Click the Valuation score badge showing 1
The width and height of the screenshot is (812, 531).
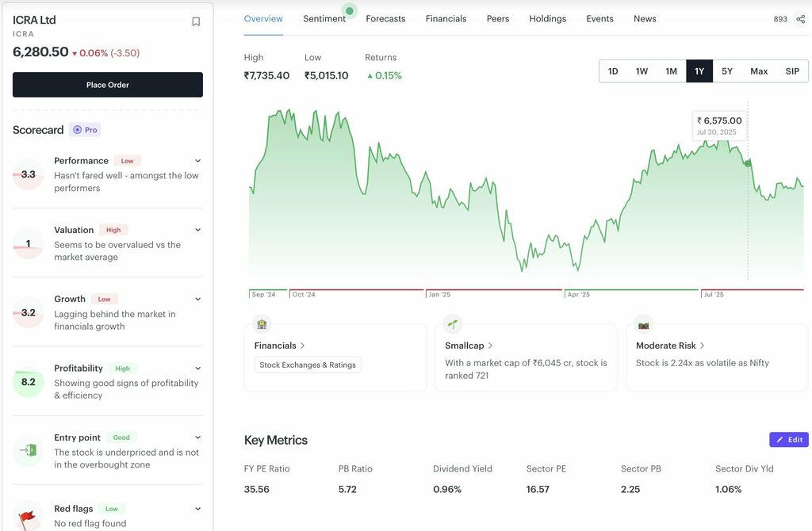[x=28, y=244]
